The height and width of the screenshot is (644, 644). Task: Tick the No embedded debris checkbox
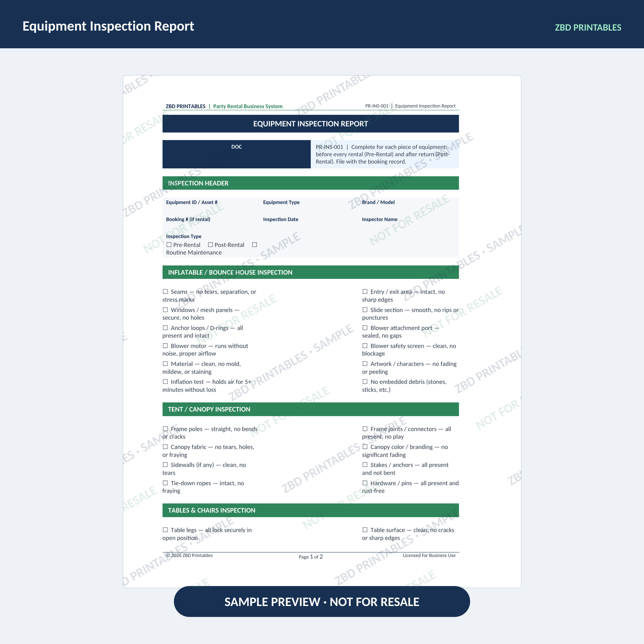pos(365,382)
